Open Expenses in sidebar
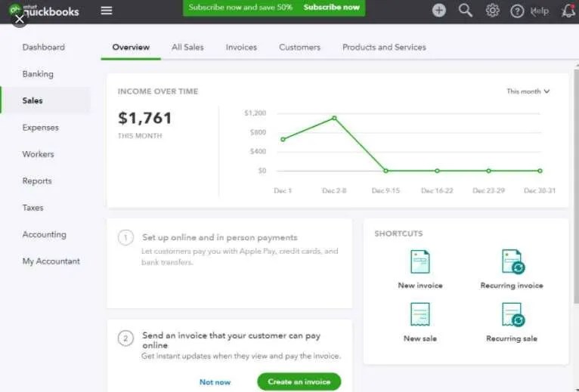Screen dimensions: 579x392 click(x=40, y=128)
